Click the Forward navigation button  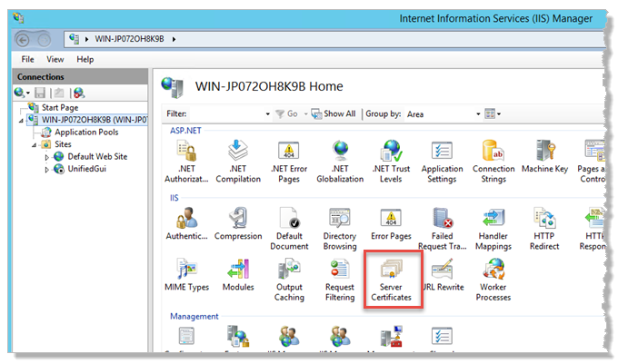[x=45, y=40]
